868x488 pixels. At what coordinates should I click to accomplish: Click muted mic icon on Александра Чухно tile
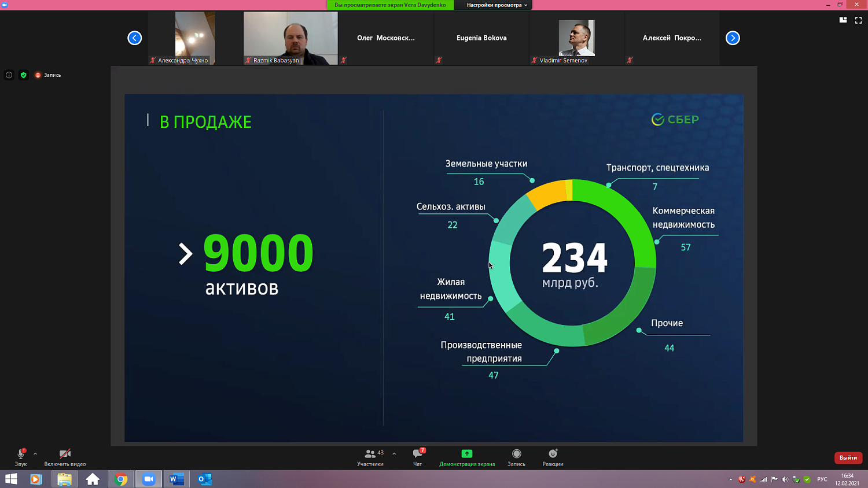point(153,60)
